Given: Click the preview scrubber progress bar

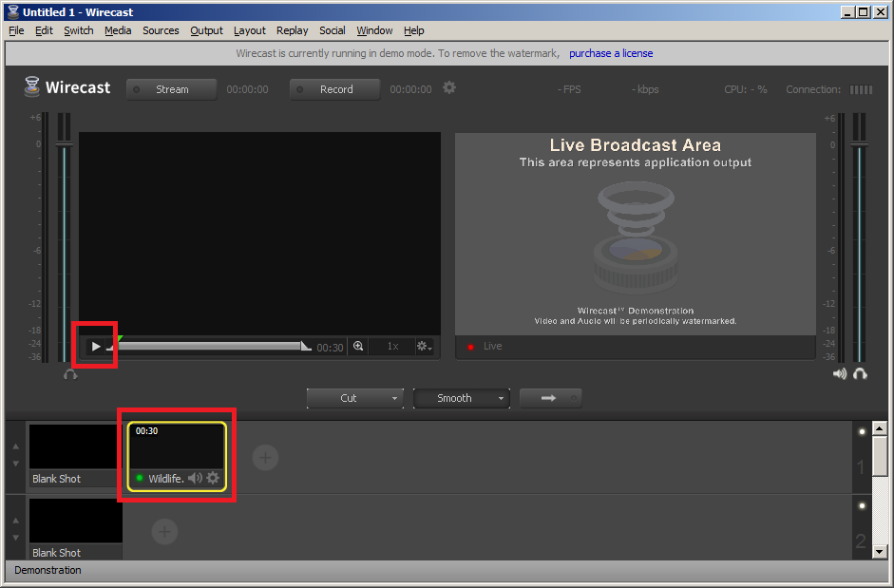Looking at the screenshot, I should coord(211,346).
